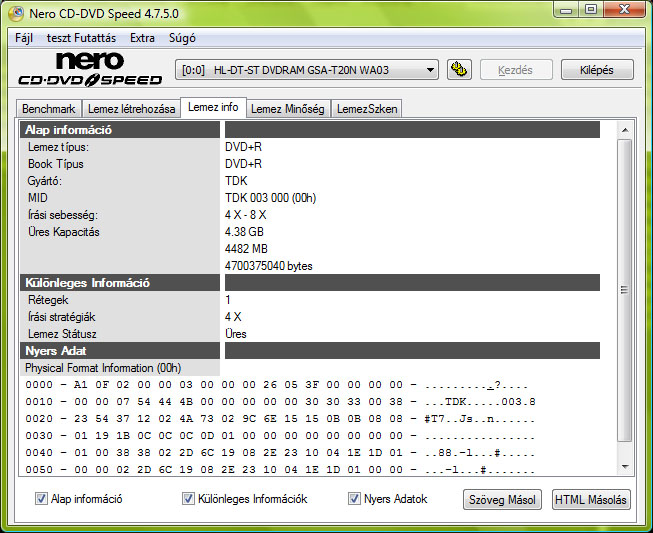Click the Kilépés button
653x533 pixels.
tap(597, 70)
